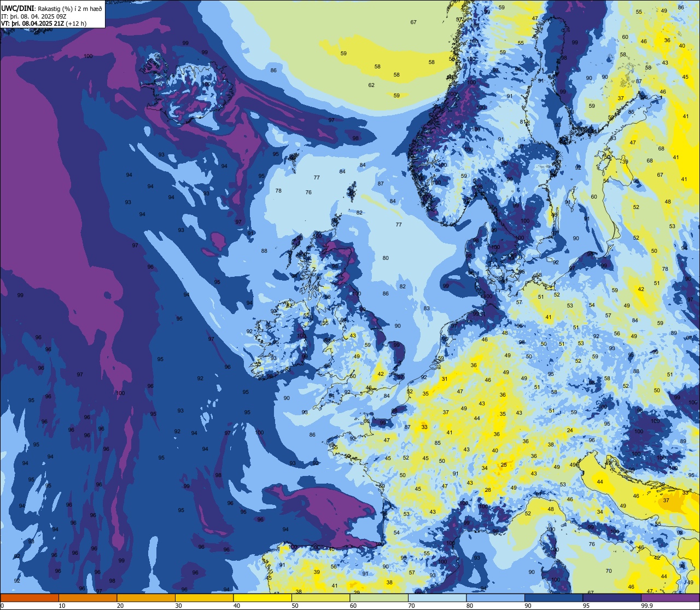Viewport: 700px width, 610px height.
Task: Click the 70–80 pale blue legend swatch
Action: coord(437,597)
